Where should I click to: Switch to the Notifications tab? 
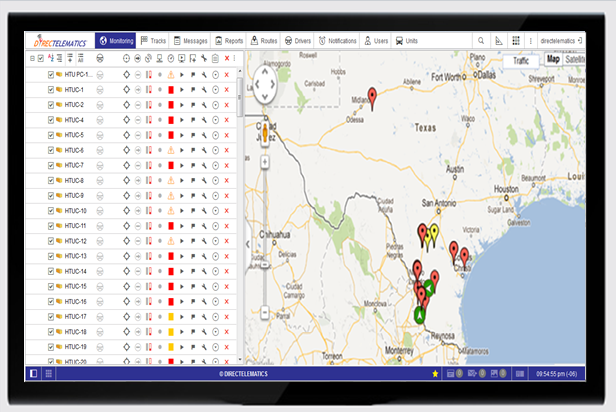point(337,41)
